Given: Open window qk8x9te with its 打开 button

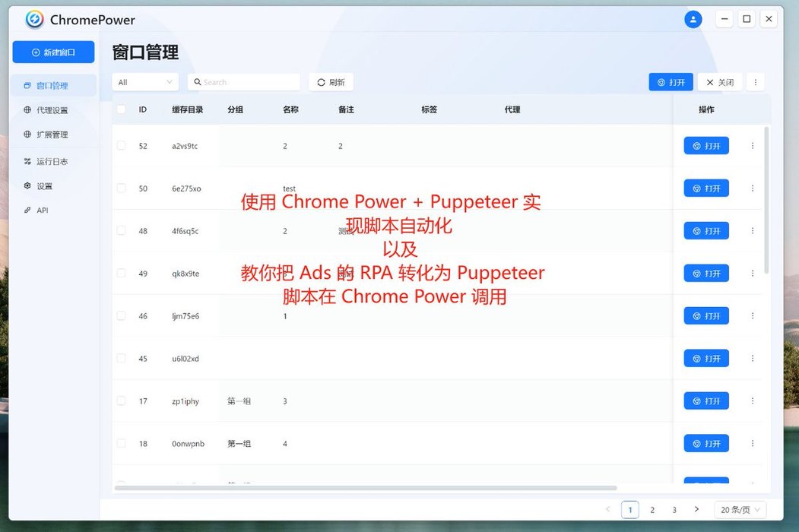Looking at the screenshot, I should (706, 273).
